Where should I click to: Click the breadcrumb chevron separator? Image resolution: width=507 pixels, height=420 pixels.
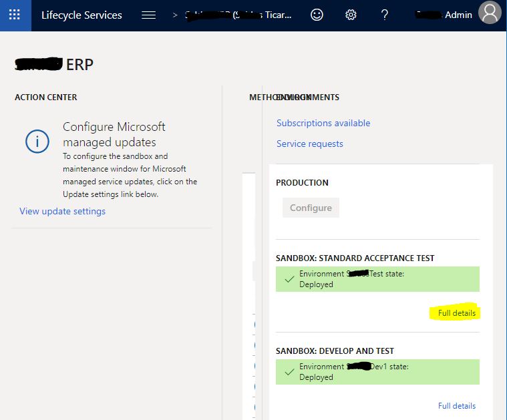click(x=175, y=15)
